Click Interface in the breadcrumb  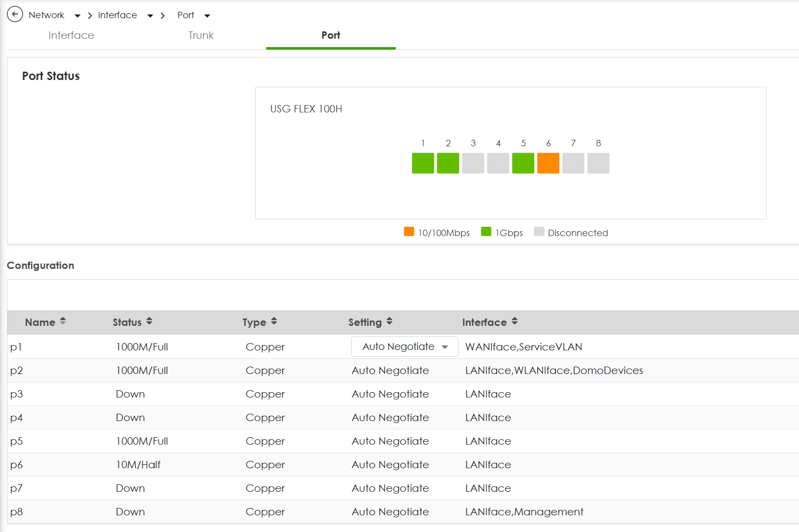[x=117, y=15]
